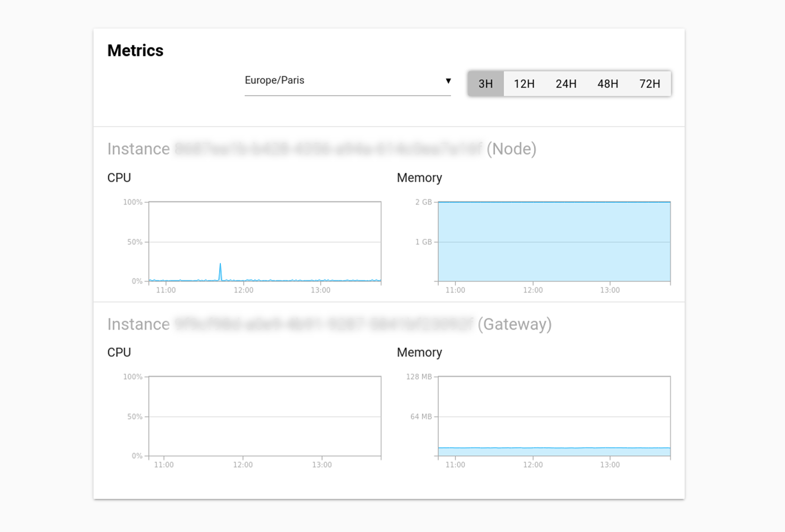Screen dimensions: 785x532
Task: Choose the 72H time range
Action: [649, 84]
